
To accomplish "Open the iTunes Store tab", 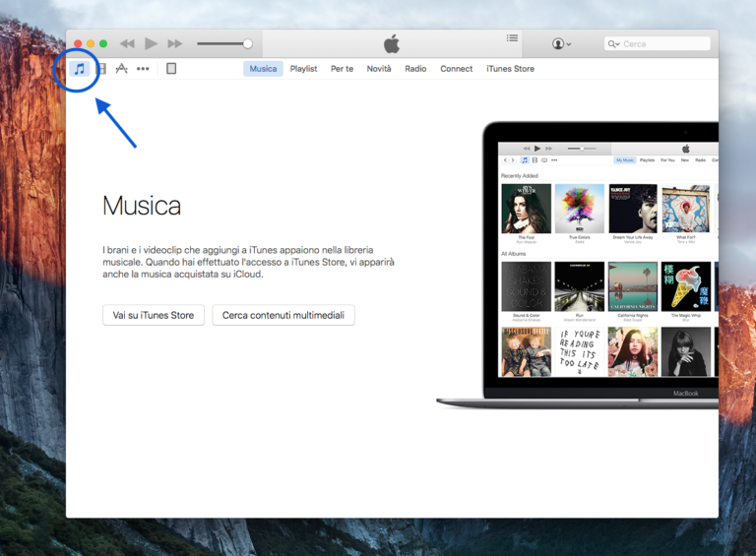I will [x=510, y=69].
